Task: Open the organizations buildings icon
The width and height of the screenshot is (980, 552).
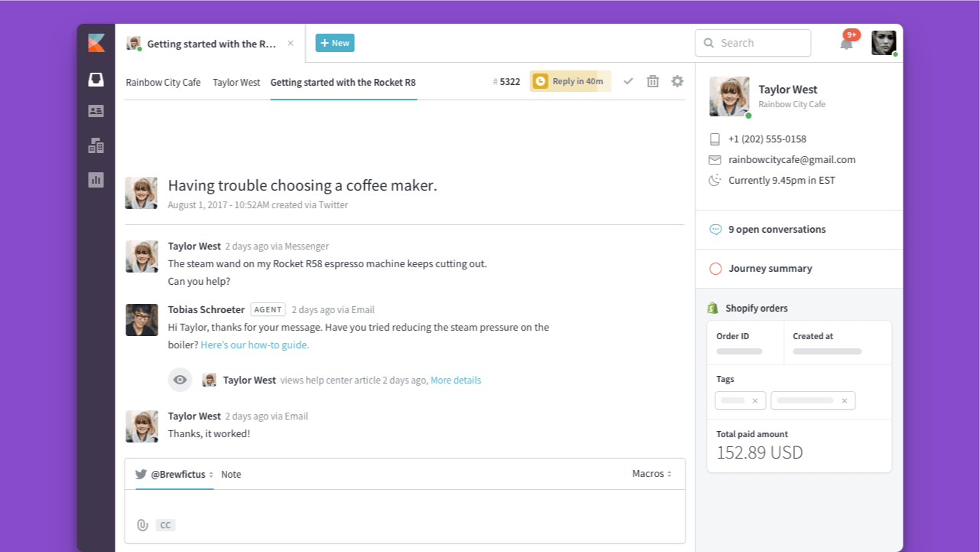Action: [x=96, y=145]
